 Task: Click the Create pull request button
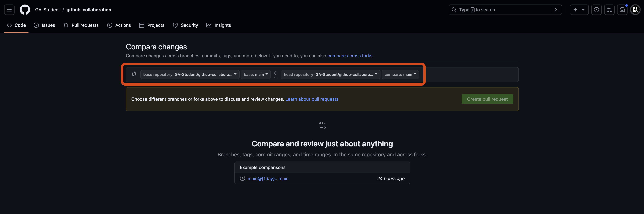[487, 99]
